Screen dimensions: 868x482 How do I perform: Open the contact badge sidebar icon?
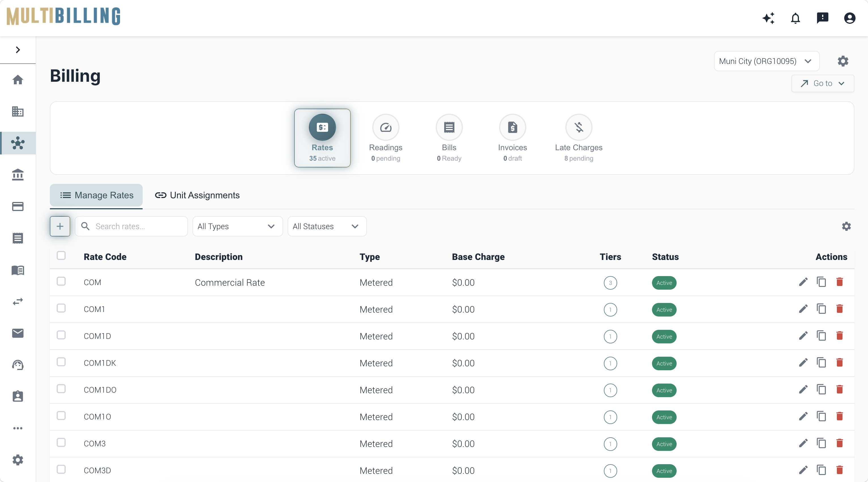click(x=18, y=397)
